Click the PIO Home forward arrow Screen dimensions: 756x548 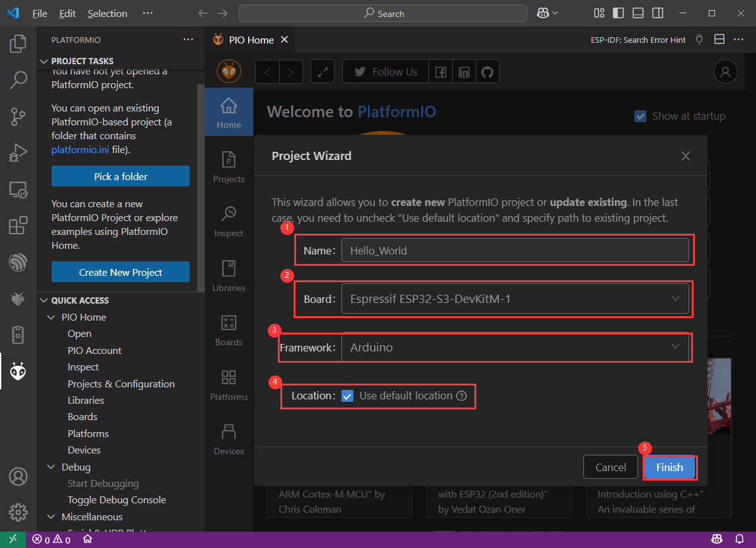[x=290, y=72]
